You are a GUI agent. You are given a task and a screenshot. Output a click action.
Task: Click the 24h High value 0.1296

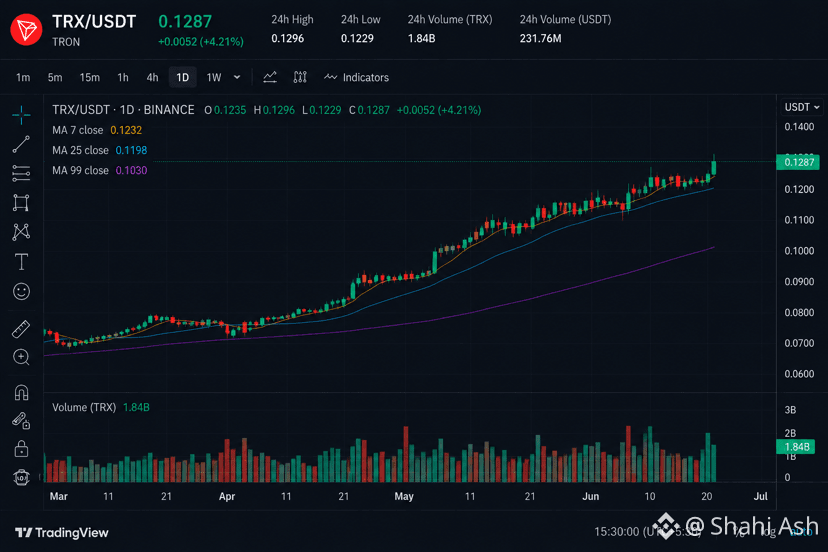[x=288, y=39]
